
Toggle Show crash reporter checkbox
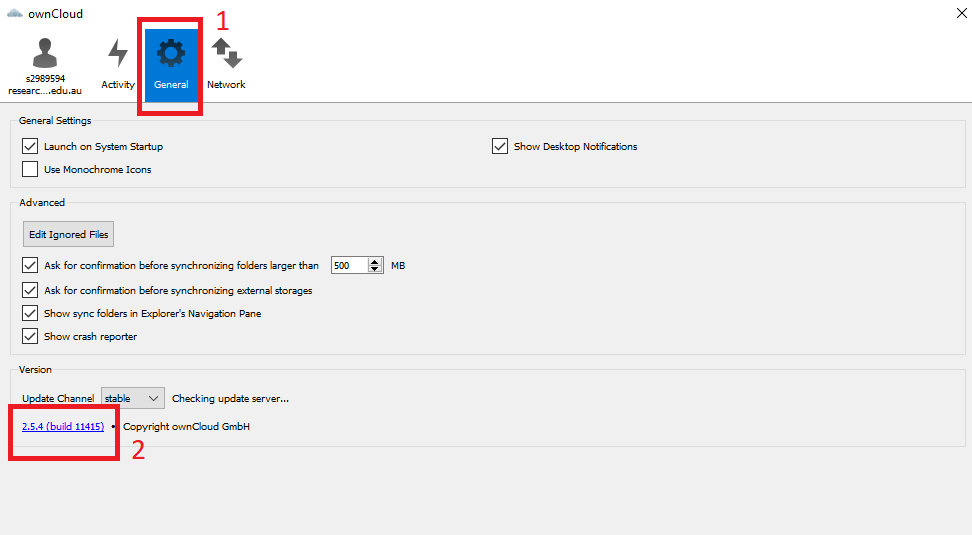click(x=30, y=336)
